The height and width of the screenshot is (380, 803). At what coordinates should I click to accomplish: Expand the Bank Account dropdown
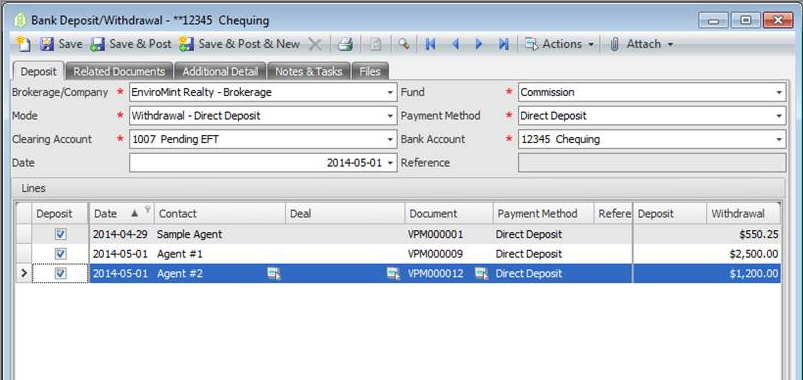[779, 139]
